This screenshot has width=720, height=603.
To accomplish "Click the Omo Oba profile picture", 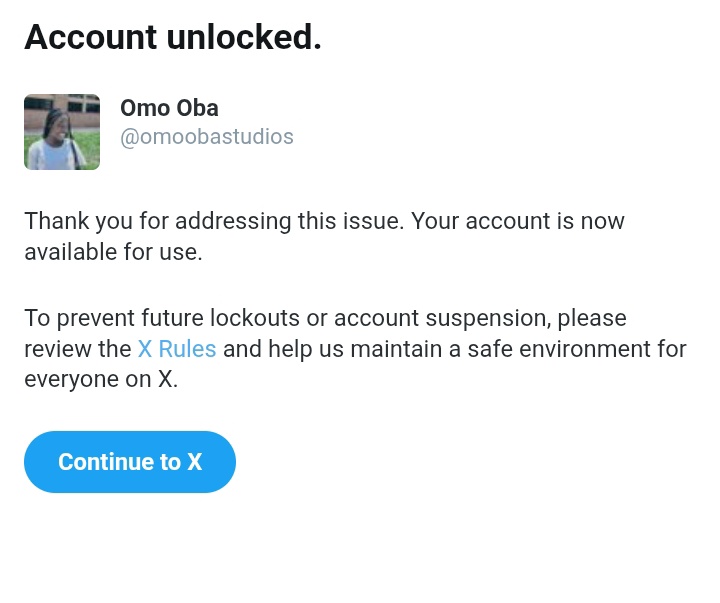I will pyautogui.click(x=62, y=132).
